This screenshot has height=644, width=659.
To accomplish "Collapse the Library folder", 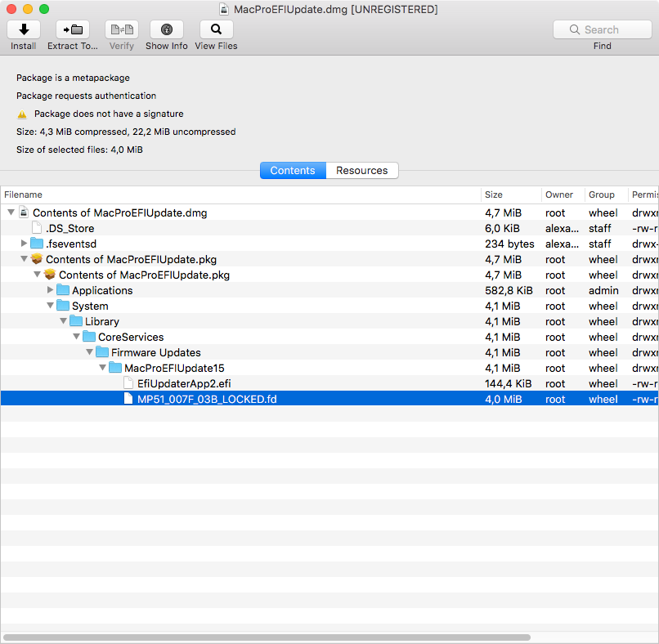I will click(x=64, y=321).
